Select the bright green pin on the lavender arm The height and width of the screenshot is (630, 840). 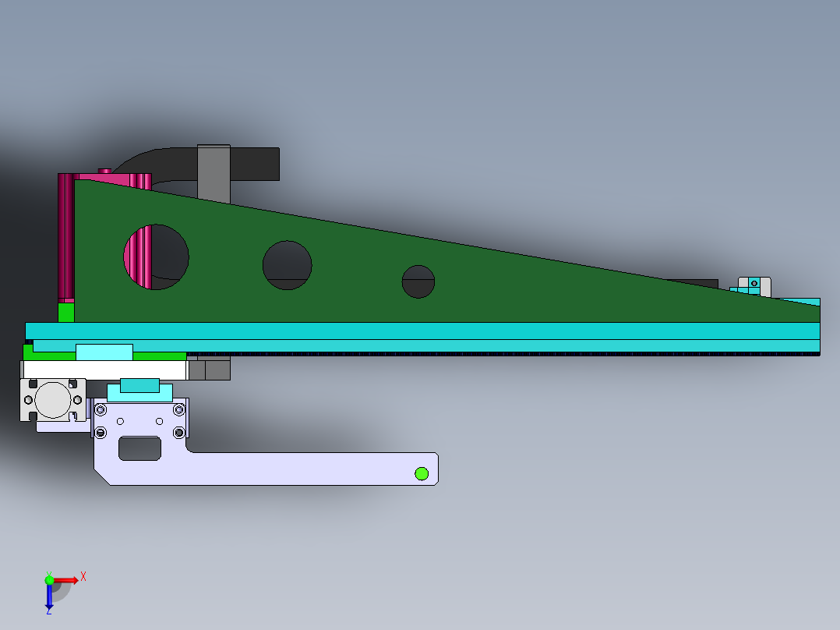[422, 472]
